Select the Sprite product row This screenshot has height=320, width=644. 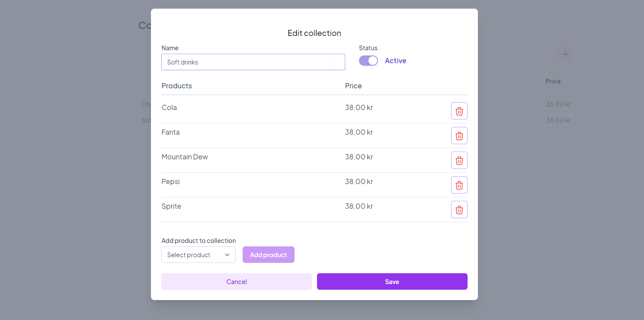[x=171, y=206]
